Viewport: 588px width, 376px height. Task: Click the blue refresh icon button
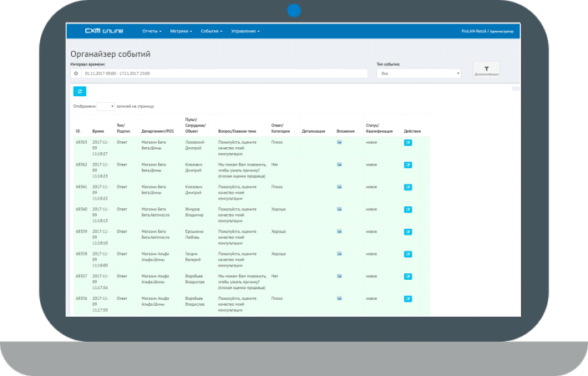tap(79, 91)
